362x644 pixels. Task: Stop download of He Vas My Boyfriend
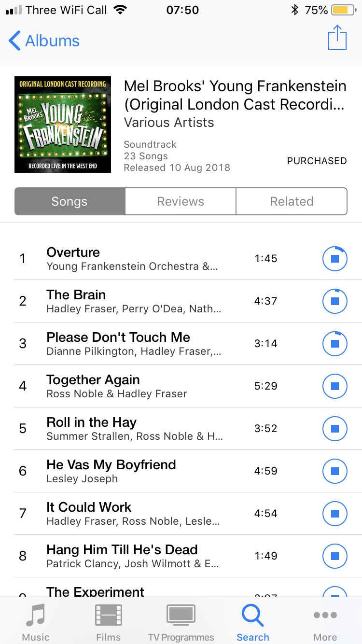click(335, 471)
